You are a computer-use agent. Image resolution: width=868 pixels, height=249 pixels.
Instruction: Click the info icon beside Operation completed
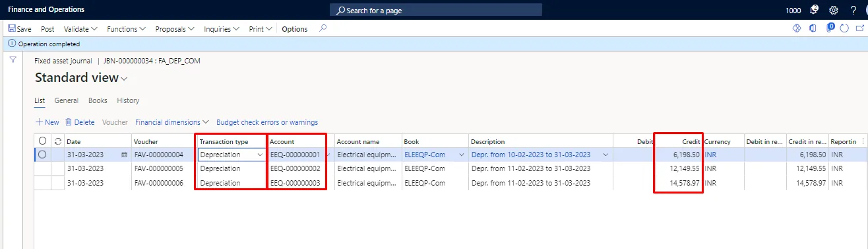click(x=12, y=44)
